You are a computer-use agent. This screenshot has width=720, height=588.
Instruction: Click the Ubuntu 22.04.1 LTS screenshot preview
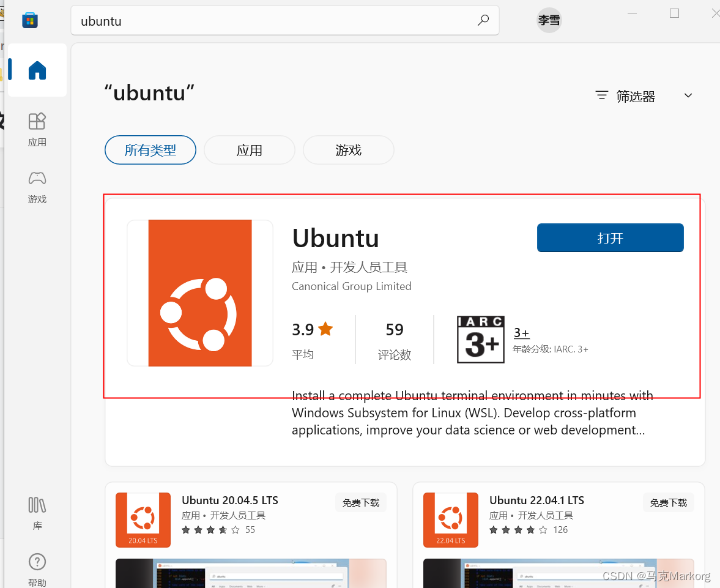[559, 573]
